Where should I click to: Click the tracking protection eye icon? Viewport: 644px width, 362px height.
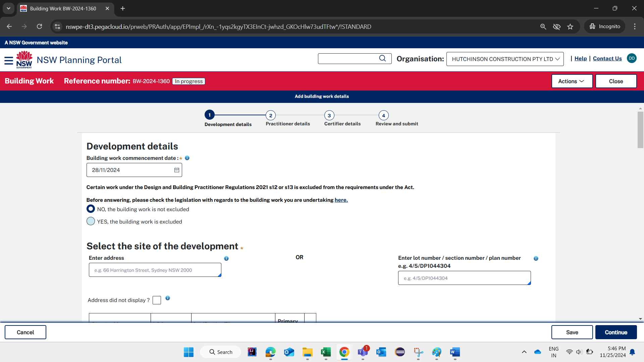(557, 26)
